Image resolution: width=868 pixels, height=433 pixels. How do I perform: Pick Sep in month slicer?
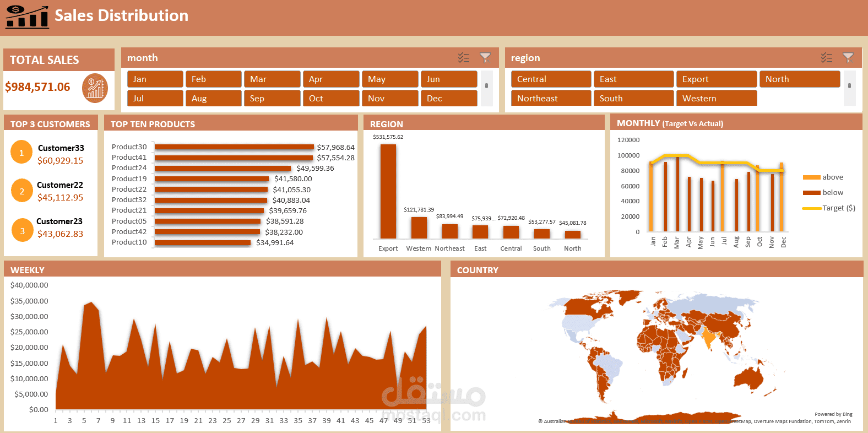(x=272, y=98)
